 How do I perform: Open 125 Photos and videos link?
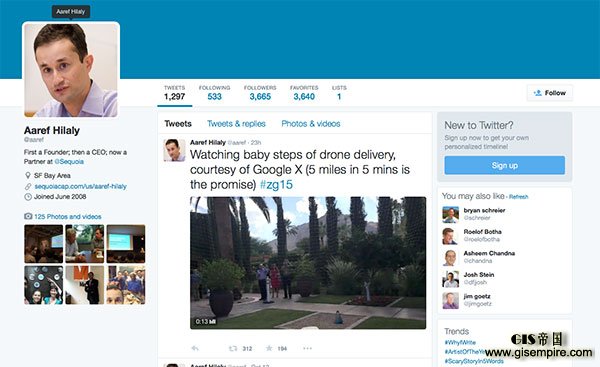[x=68, y=217]
